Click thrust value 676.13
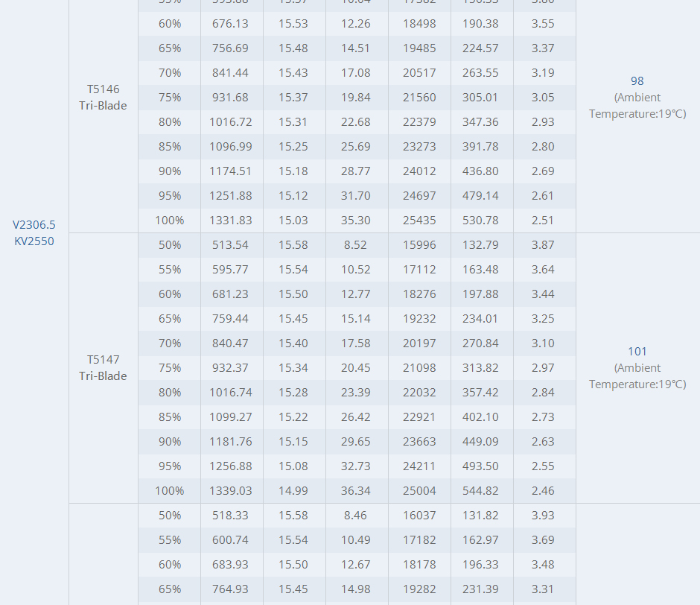This screenshot has height=605, width=700. (230, 24)
